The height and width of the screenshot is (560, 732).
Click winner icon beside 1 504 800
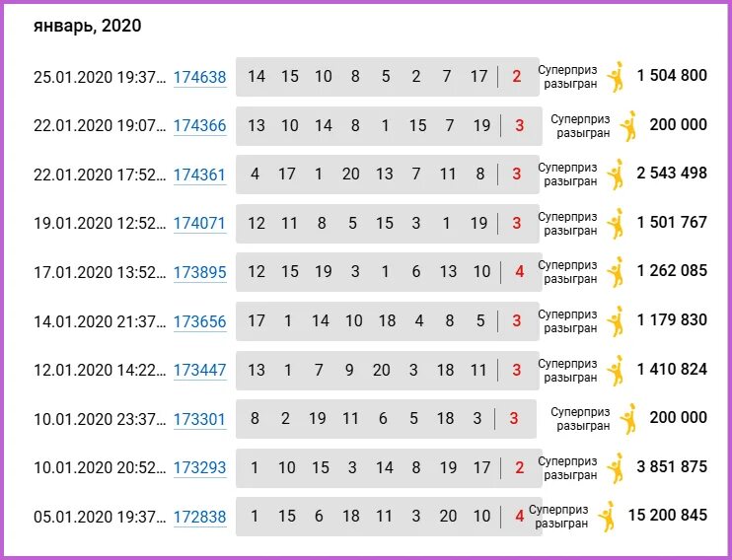616,77
